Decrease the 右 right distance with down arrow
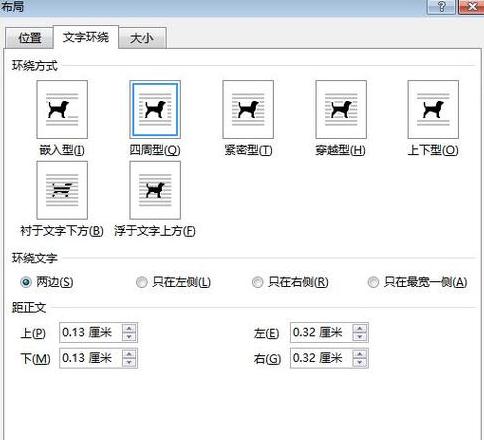 point(360,362)
